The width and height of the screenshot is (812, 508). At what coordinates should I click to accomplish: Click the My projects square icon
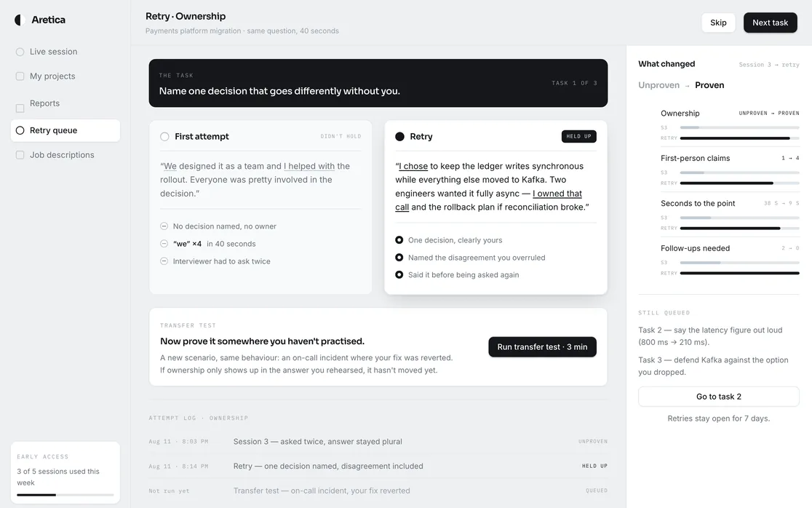click(x=20, y=76)
